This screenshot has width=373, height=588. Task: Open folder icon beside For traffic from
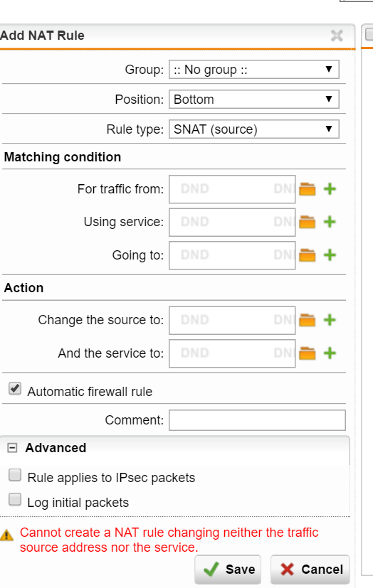tap(307, 189)
